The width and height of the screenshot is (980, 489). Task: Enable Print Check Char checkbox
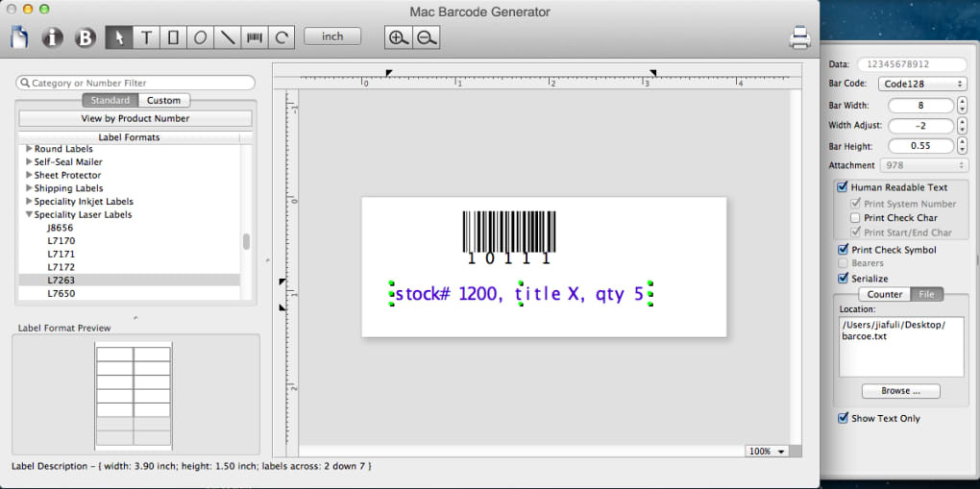point(856,218)
